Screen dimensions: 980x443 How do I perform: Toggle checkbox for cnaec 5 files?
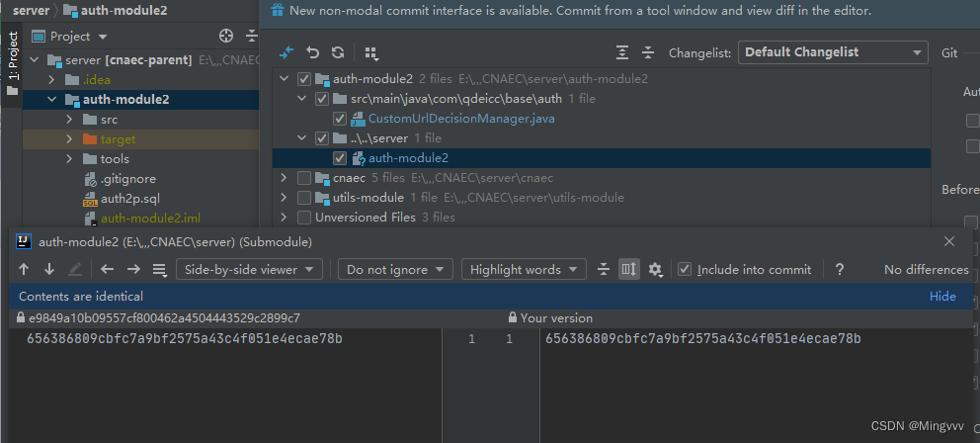pos(304,178)
